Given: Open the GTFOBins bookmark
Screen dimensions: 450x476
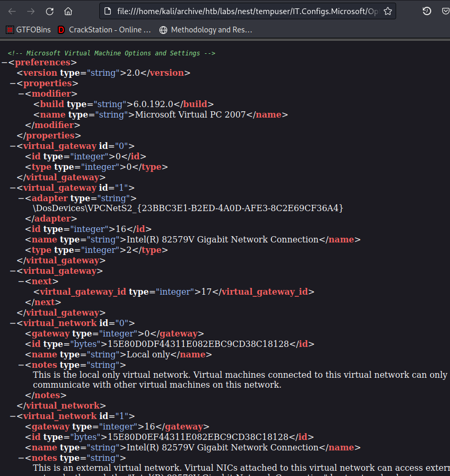Looking at the screenshot, I should tap(28, 30).
